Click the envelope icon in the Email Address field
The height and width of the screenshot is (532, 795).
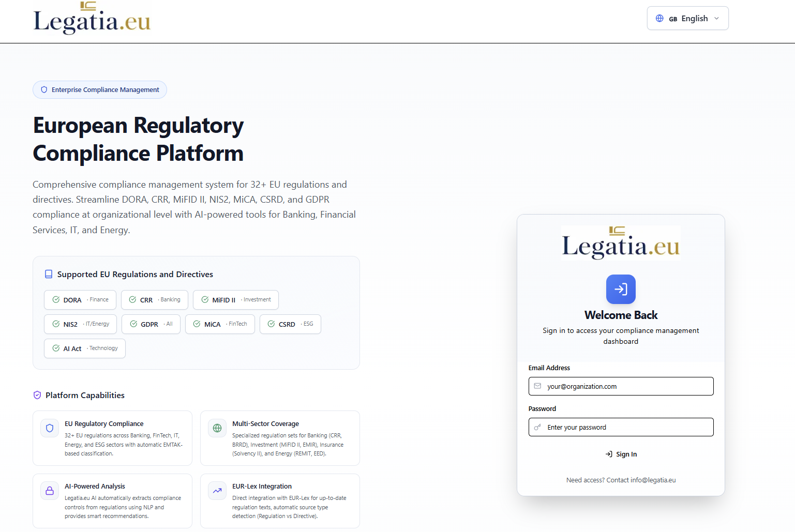pyautogui.click(x=537, y=386)
